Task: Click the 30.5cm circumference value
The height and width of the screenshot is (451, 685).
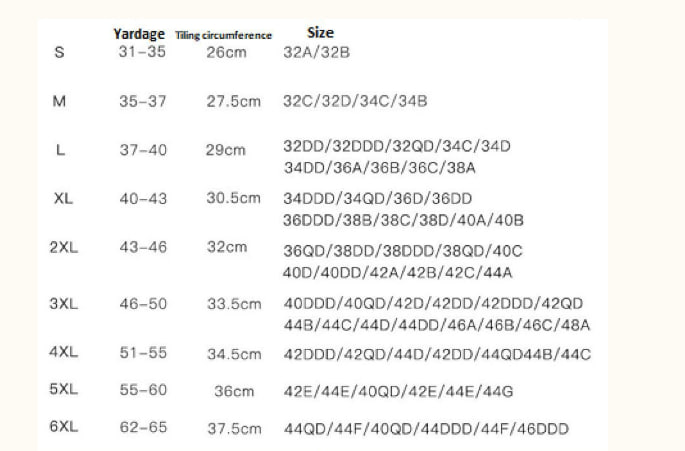Action: (x=233, y=198)
